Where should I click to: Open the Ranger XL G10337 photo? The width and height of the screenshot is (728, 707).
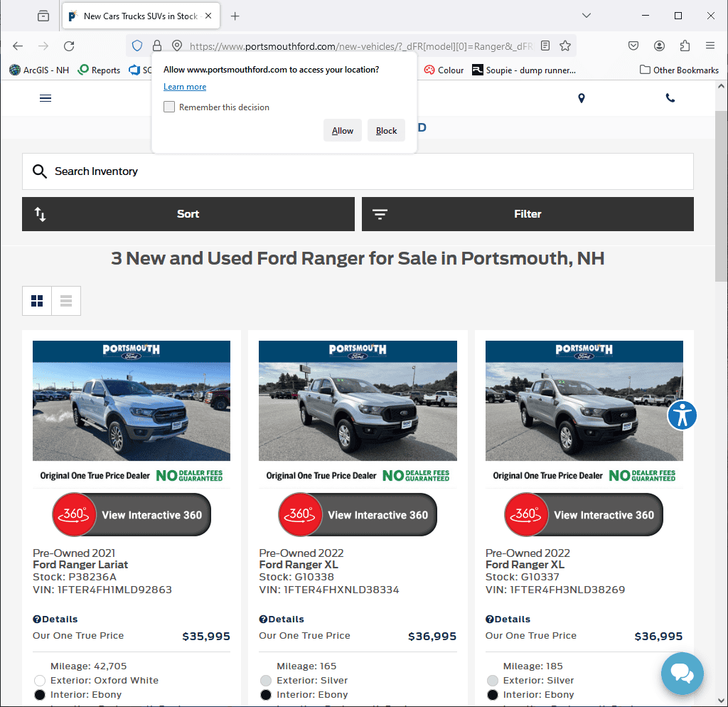point(584,401)
